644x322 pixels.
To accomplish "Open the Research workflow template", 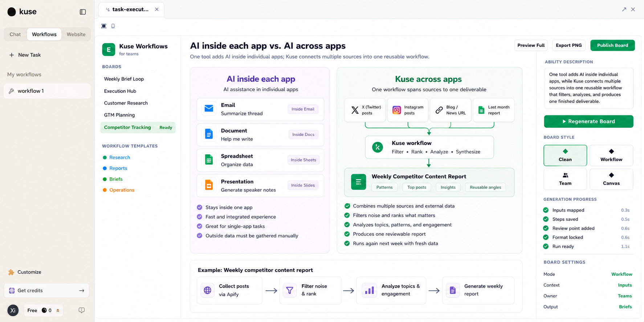I will click(x=119, y=157).
